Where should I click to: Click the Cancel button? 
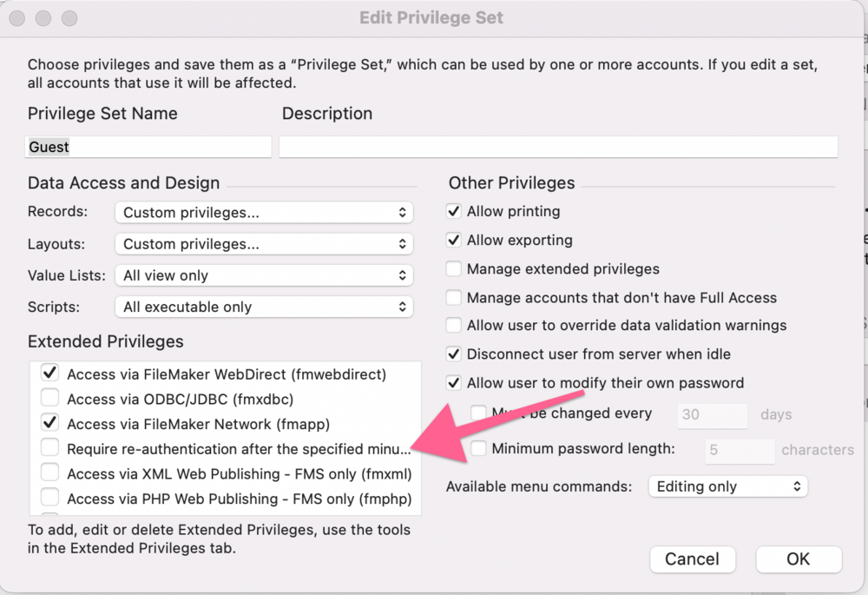point(693,559)
